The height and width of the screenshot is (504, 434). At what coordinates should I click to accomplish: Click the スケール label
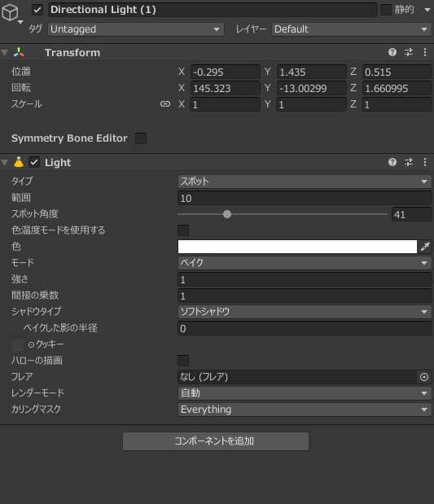click(27, 104)
